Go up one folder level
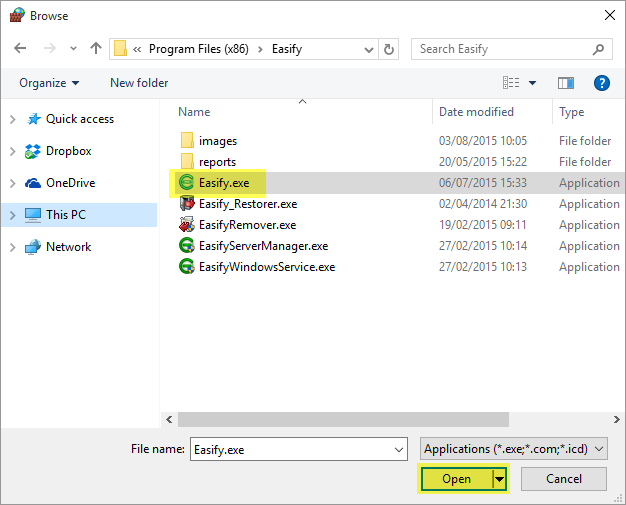This screenshot has width=626, height=505. tap(96, 48)
